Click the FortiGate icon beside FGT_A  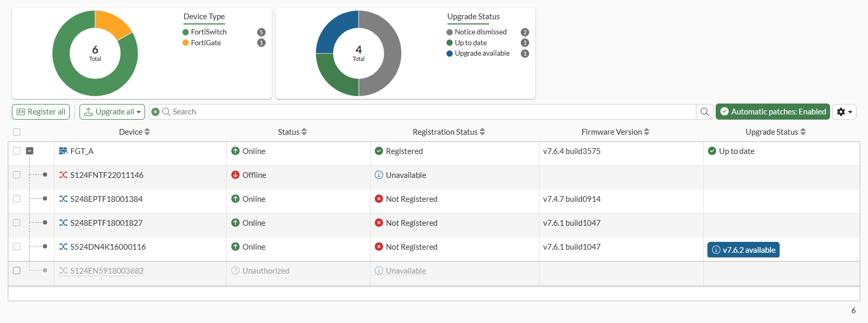point(63,151)
